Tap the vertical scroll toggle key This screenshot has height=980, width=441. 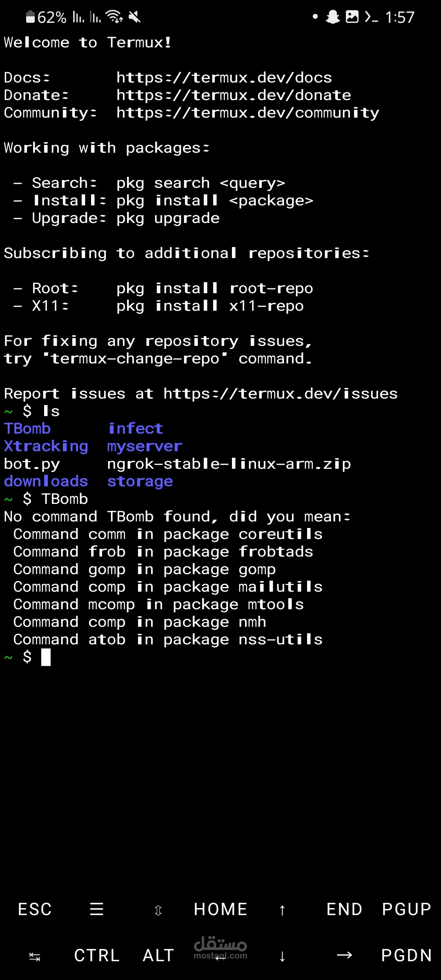click(158, 910)
